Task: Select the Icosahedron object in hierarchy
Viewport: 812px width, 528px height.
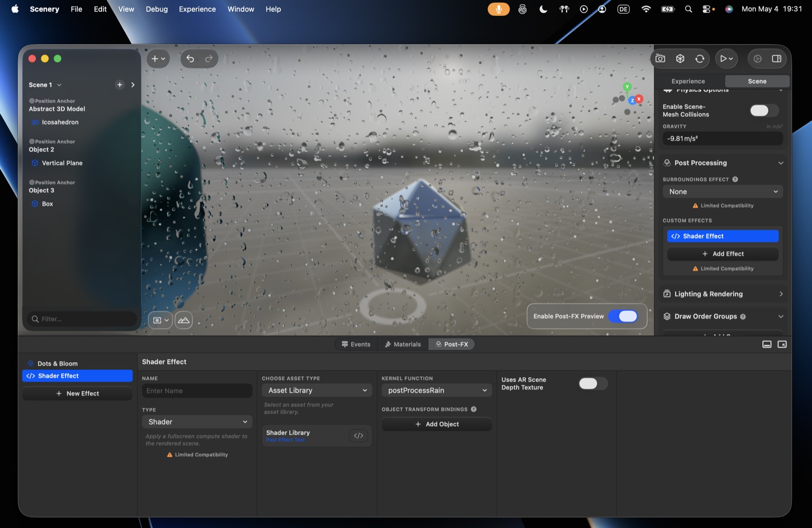Action: tap(60, 122)
